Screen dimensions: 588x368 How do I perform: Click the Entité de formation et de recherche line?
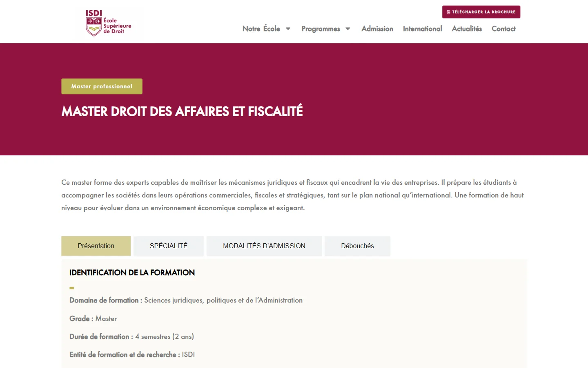pos(132,355)
